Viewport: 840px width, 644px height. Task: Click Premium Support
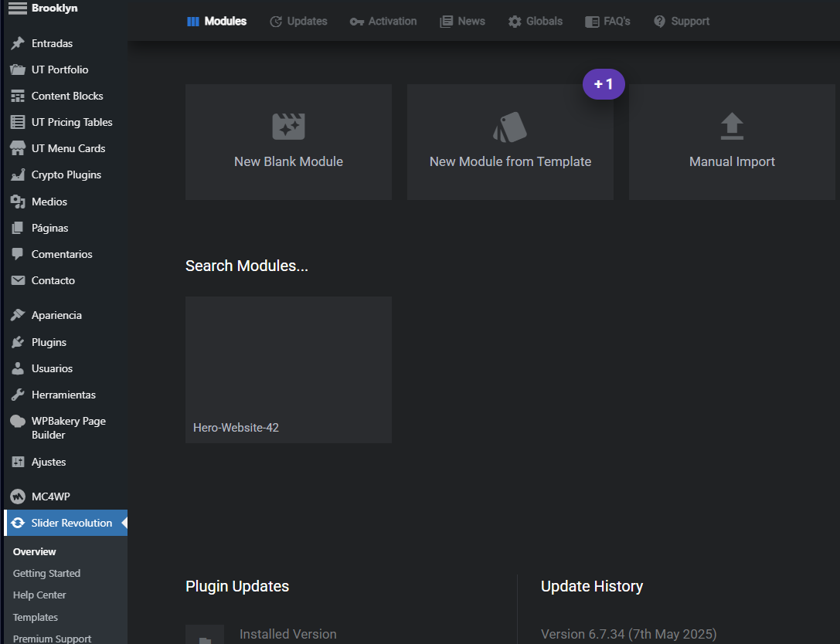tap(52, 638)
